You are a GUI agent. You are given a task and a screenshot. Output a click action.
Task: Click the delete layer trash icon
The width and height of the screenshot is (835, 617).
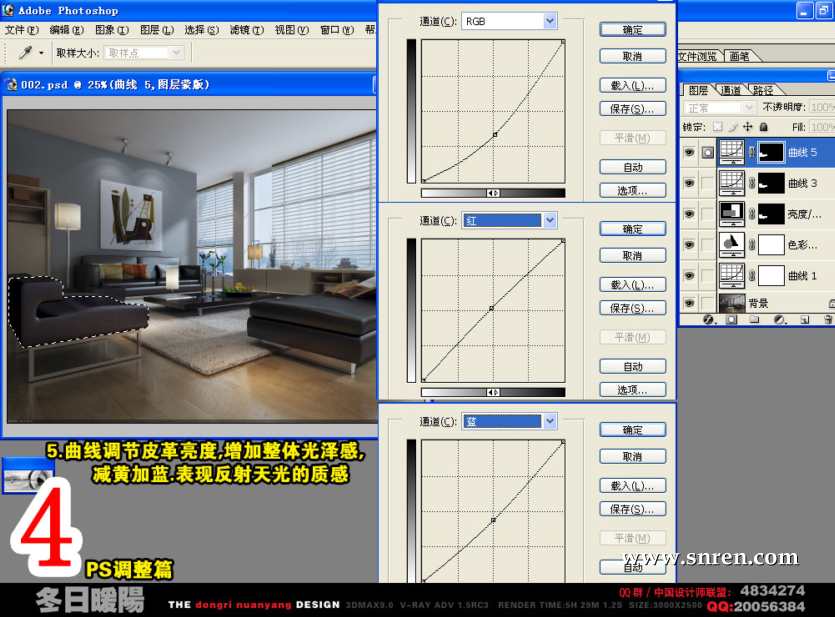tap(828, 319)
